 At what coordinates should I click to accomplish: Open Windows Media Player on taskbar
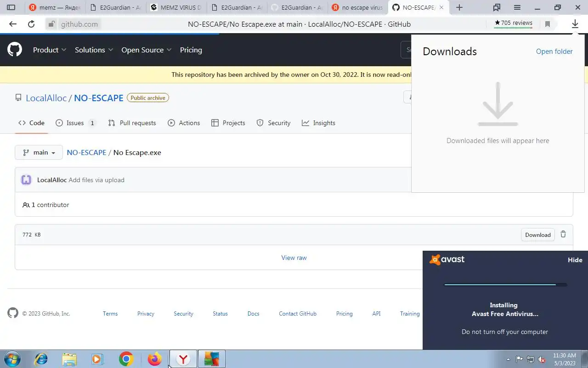coord(97,359)
